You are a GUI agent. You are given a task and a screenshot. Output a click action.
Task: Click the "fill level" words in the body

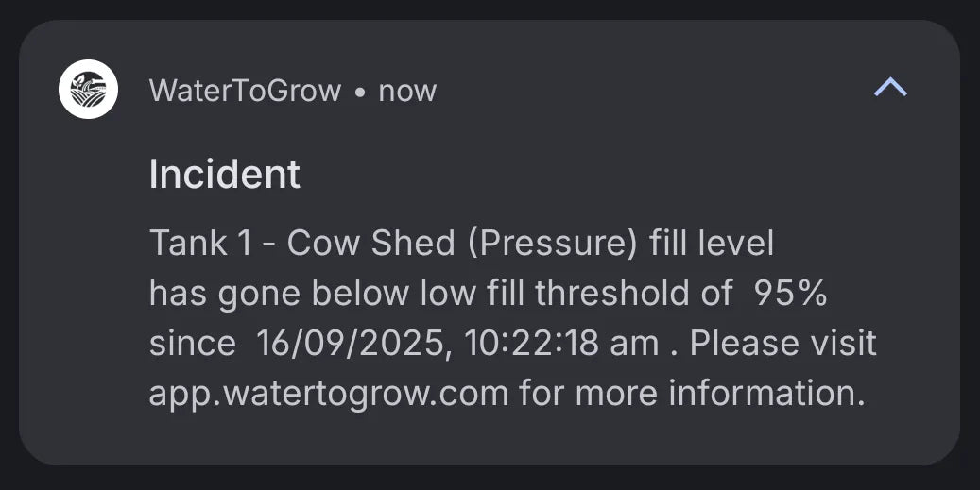tap(712, 244)
